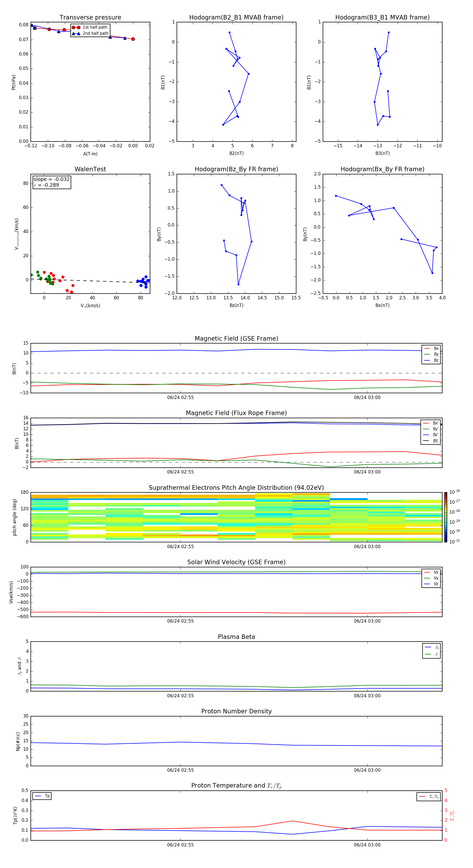Select the Vy entry in the velocity legend
The height and width of the screenshot is (868, 473).
431,578
